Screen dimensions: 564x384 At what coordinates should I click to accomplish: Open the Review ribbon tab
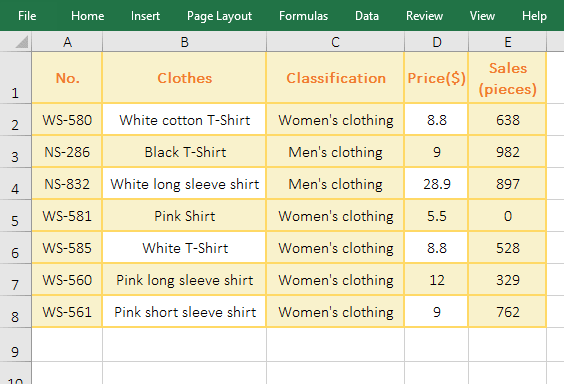pyautogui.click(x=424, y=16)
